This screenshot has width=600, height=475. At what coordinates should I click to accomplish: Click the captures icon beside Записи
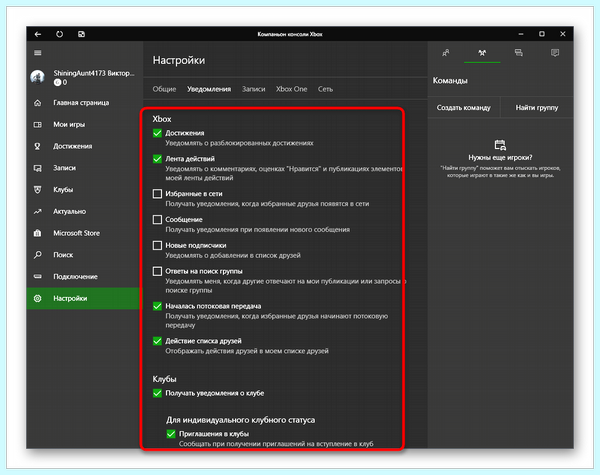tap(38, 168)
